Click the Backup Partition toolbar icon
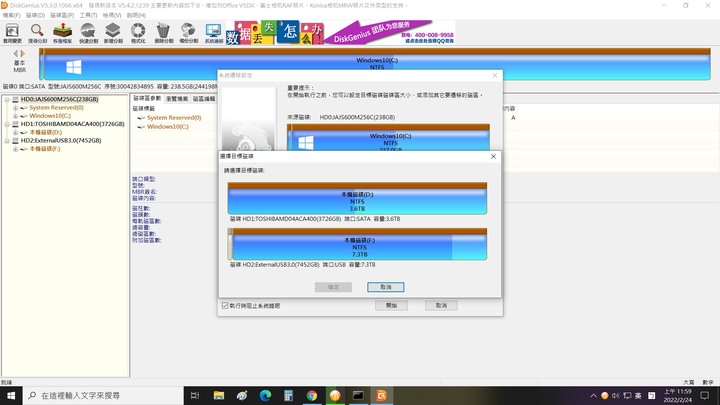The image size is (720, 405). point(189,33)
